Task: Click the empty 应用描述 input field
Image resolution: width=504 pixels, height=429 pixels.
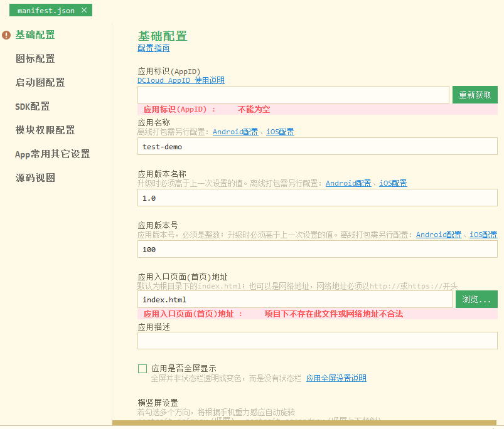Action: [317, 341]
